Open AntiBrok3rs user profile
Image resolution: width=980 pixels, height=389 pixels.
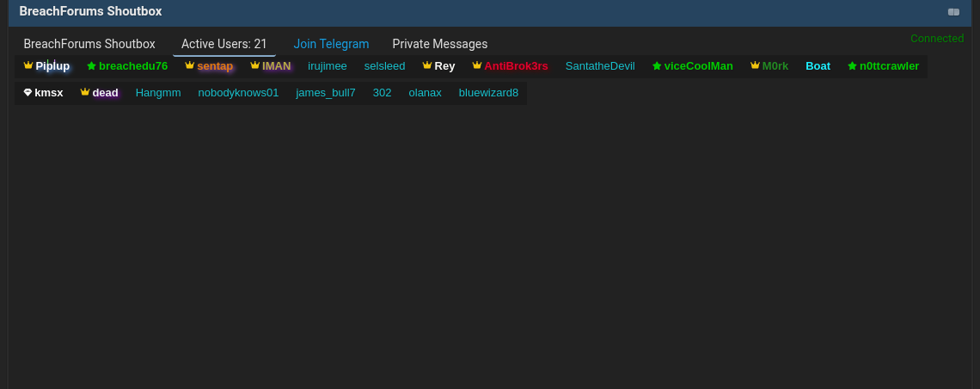point(516,66)
